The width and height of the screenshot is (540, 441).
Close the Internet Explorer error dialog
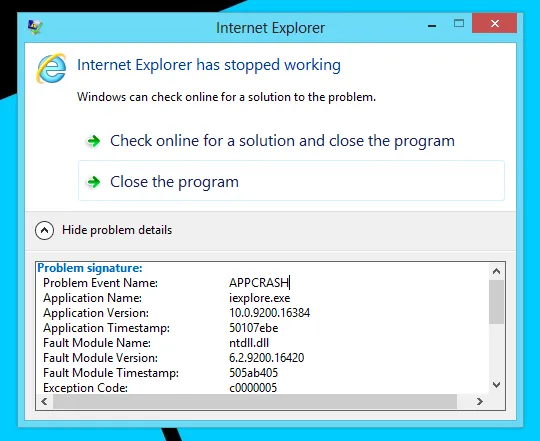(495, 23)
